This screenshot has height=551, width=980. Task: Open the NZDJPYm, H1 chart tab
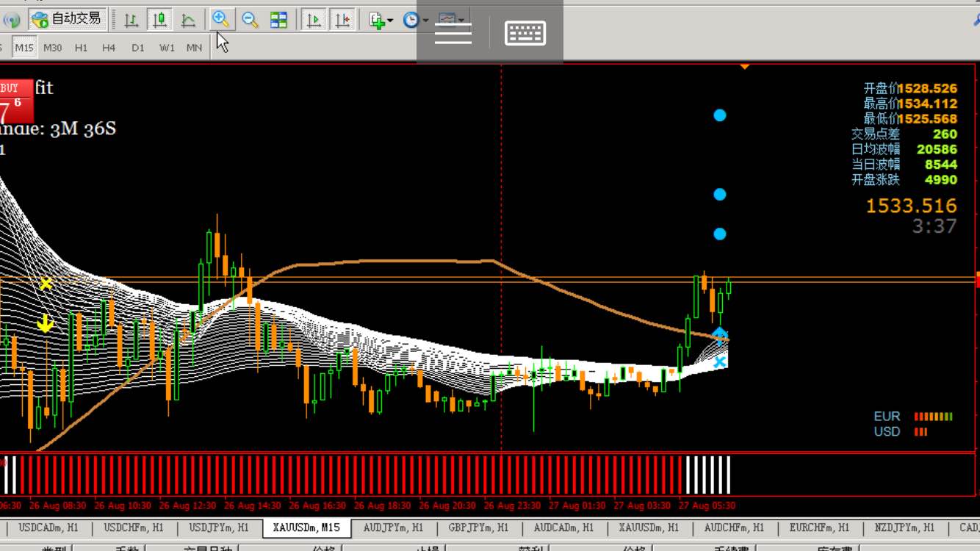click(x=905, y=527)
